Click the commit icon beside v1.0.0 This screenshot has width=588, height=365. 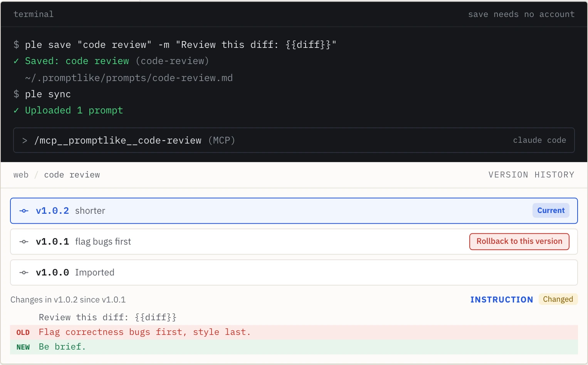tap(24, 272)
